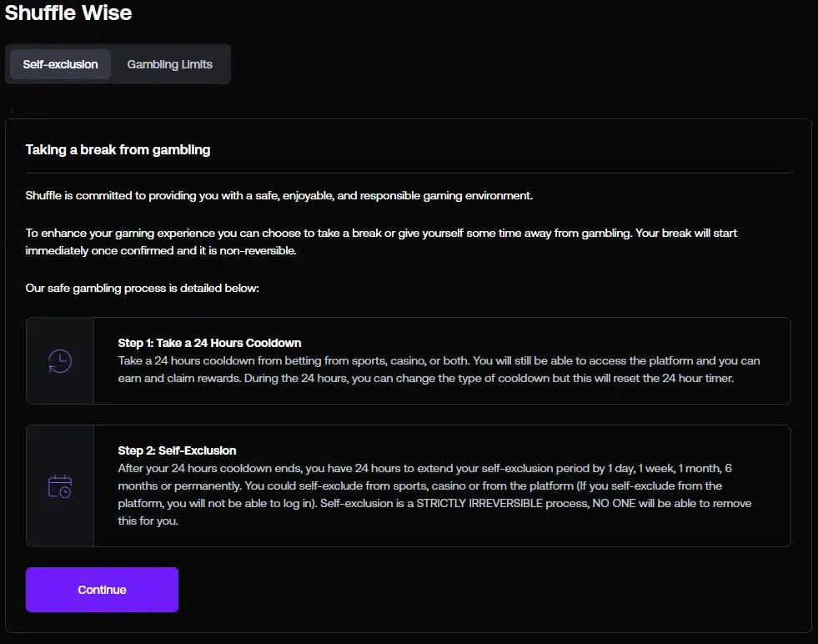Click the divider line under the section heading
This screenshot has height=644, width=818.
pyautogui.click(x=409, y=173)
